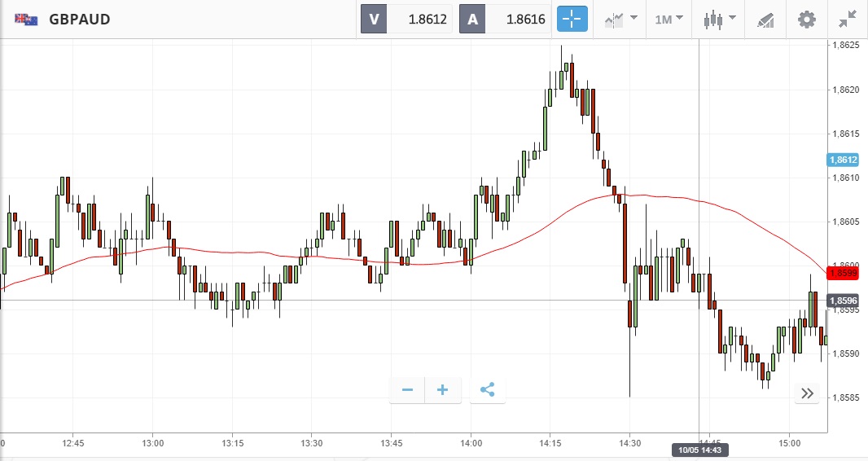
Task: Click the 14:15 label on time axis
Action: pyautogui.click(x=550, y=443)
